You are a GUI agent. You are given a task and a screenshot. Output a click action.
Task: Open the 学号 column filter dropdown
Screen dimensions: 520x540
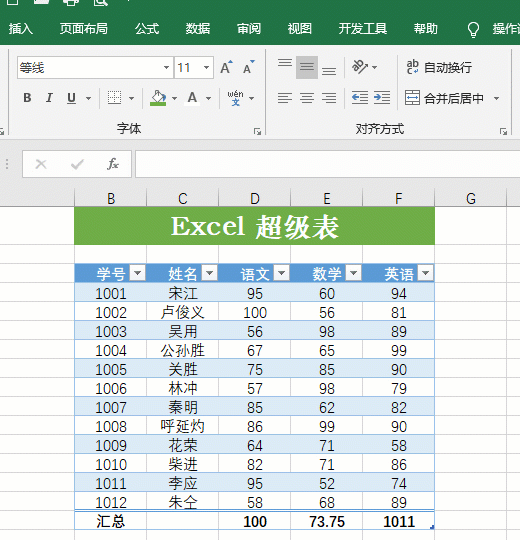click(137, 273)
